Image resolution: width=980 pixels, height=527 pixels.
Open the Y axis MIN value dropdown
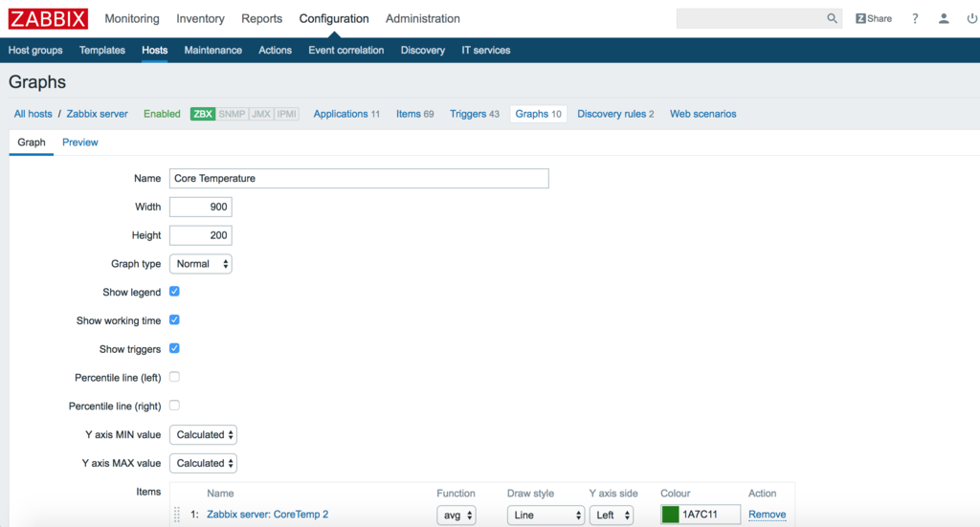pyautogui.click(x=203, y=434)
